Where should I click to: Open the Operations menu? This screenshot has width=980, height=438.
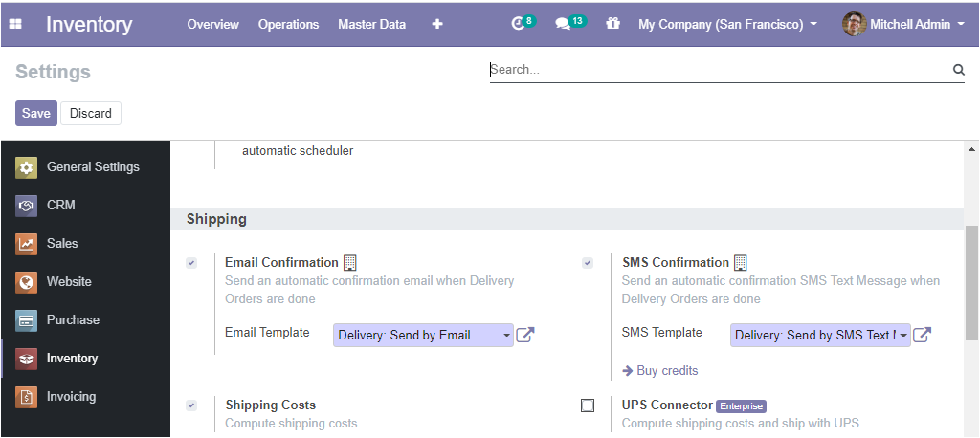[289, 24]
